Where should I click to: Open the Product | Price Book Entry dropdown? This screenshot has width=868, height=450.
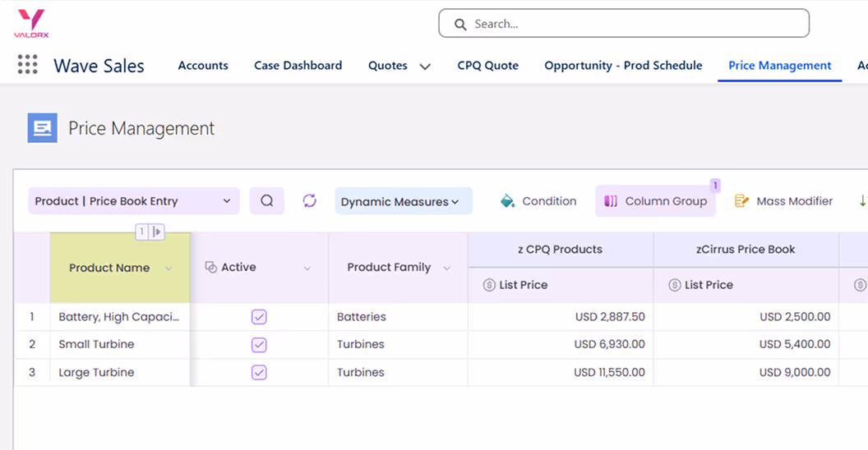[134, 200]
